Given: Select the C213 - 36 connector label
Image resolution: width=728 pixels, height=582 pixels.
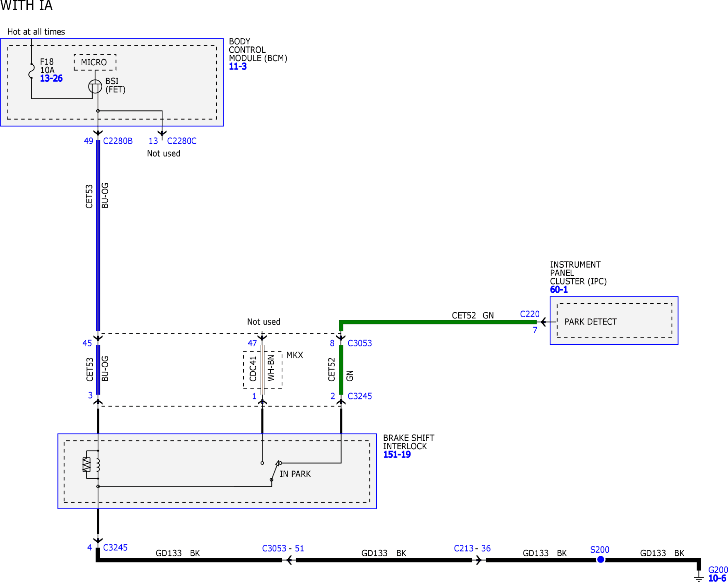Looking at the screenshot, I should pos(472,548).
